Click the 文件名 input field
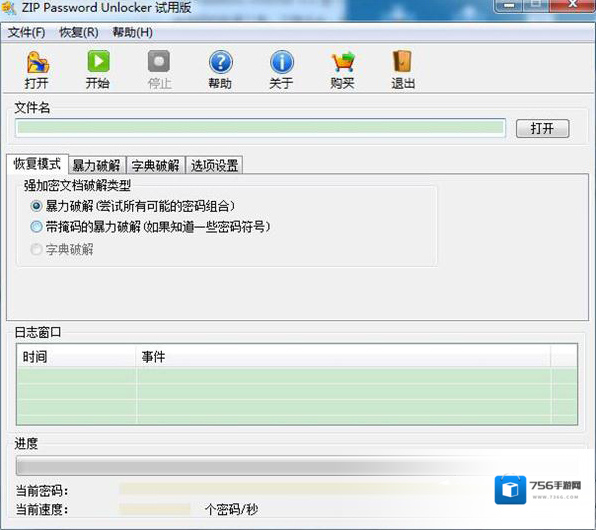This screenshot has width=596, height=530. [260, 128]
